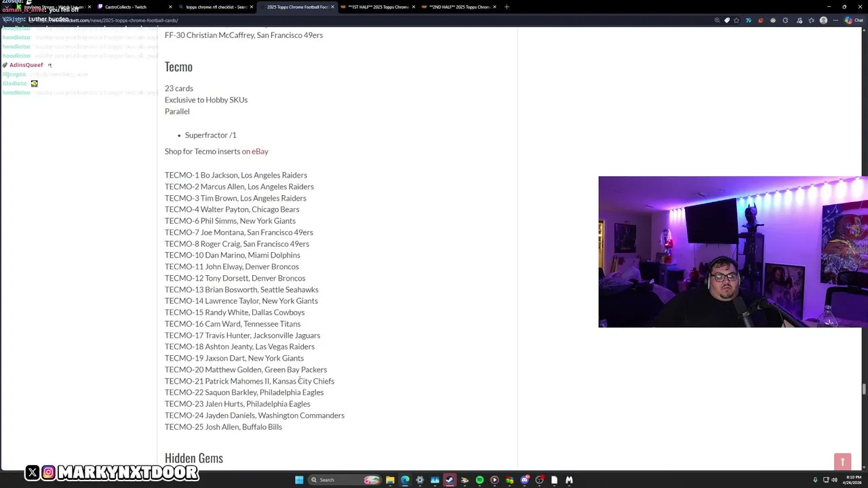Click 'TECMO-2 Marcus Allen' row

click(239, 186)
